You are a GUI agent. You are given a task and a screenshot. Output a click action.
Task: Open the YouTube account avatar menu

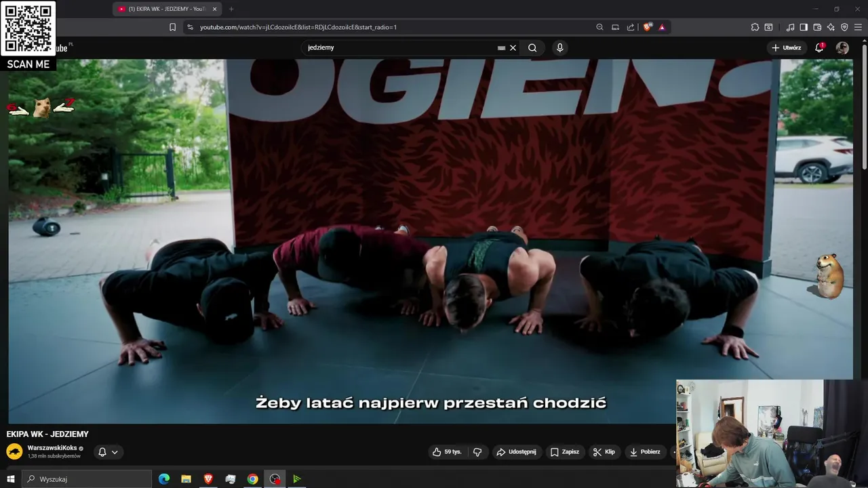(x=842, y=47)
